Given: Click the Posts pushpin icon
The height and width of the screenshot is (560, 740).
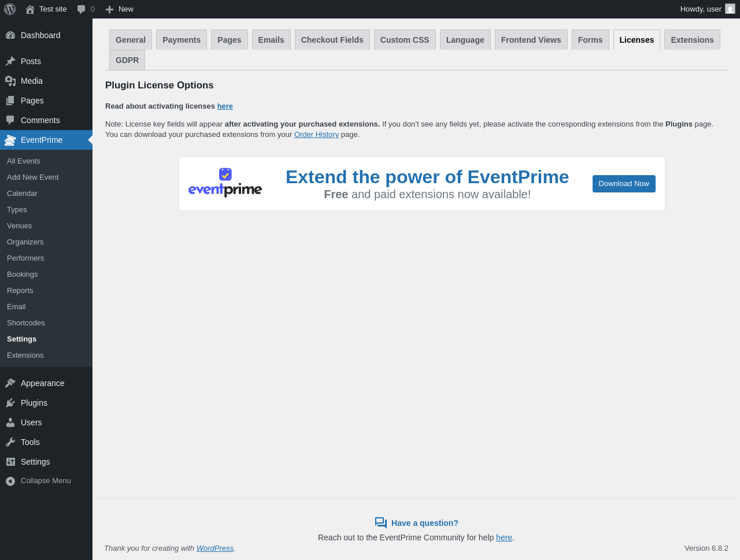Looking at the screenshot, I should click(10, 61).
